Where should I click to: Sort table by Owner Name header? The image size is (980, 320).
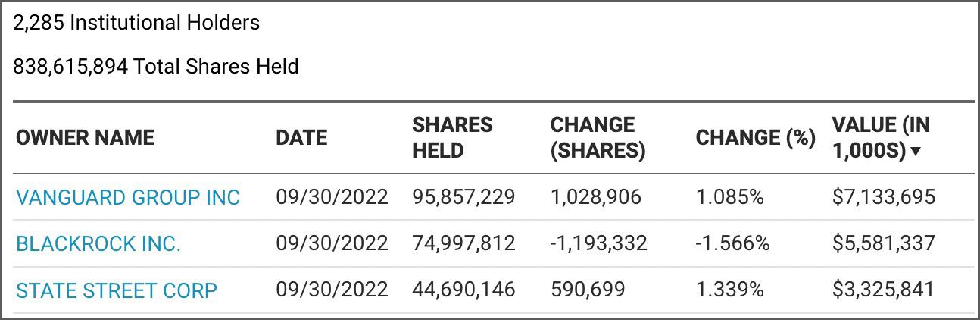point(85,137)
